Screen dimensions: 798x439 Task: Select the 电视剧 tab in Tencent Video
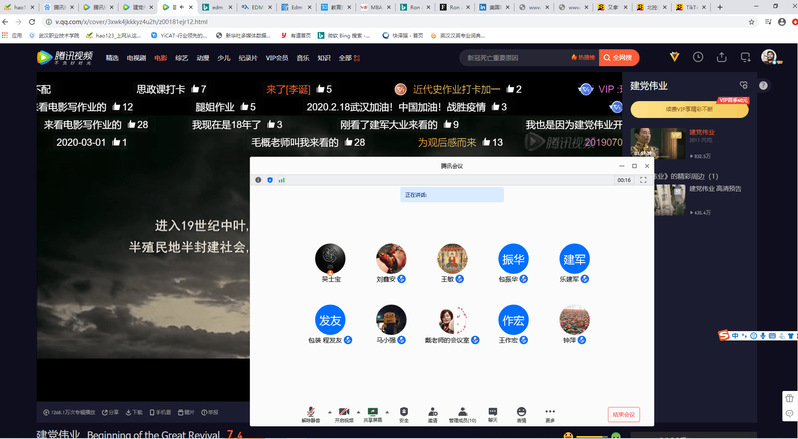point(136,58)
